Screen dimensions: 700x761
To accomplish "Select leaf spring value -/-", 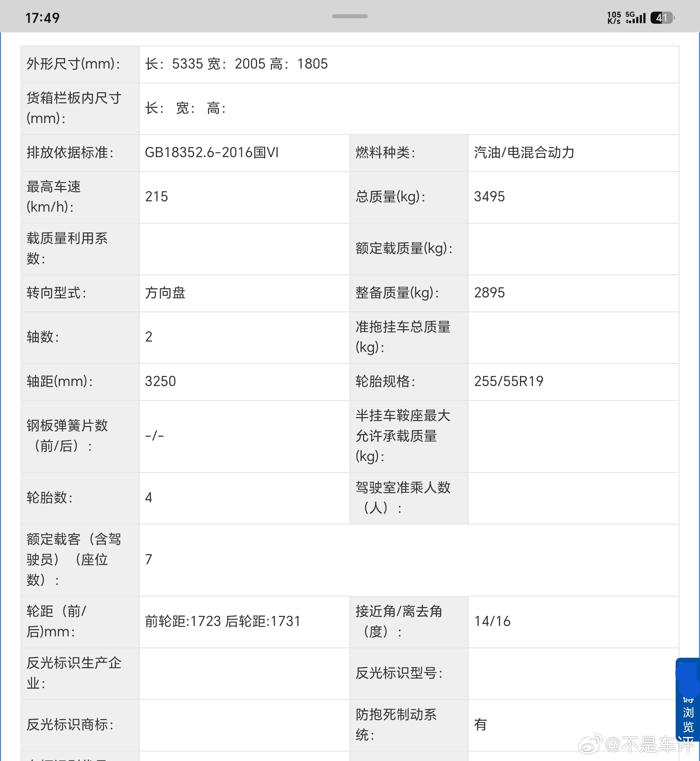I will click(x=155, y=436).
